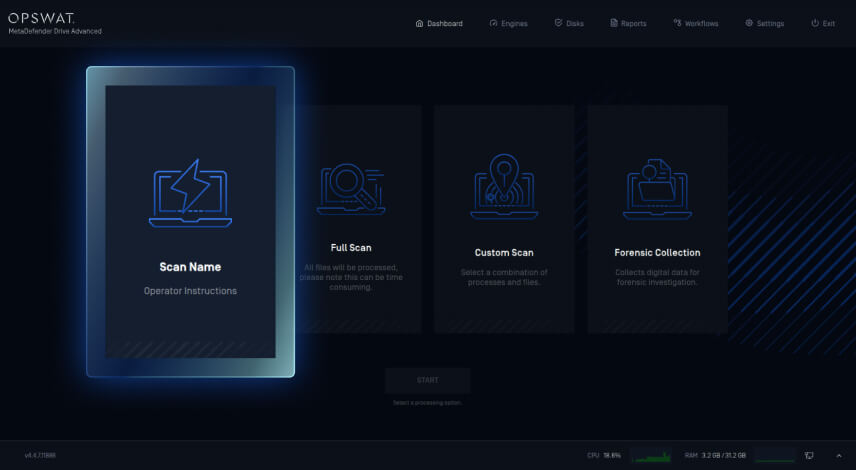Screen dimensions: 856x470
Task: Click the version number in status bar
Action: click(x=40, y=455)
